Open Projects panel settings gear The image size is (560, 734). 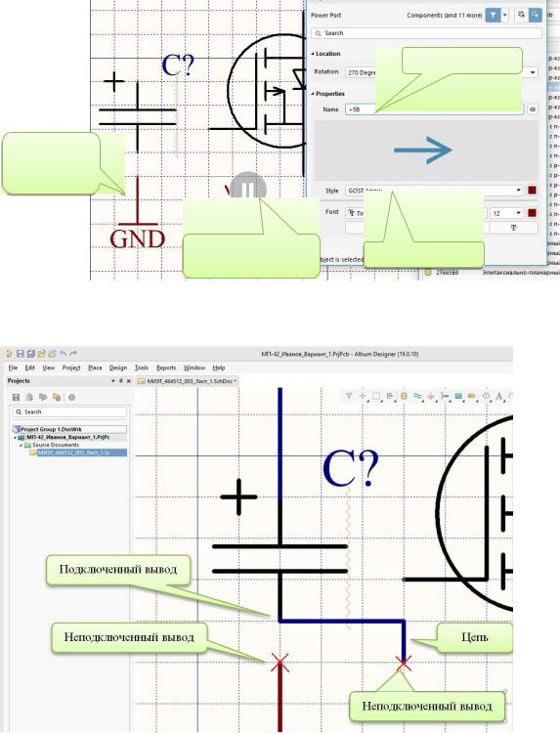point(71,398)
